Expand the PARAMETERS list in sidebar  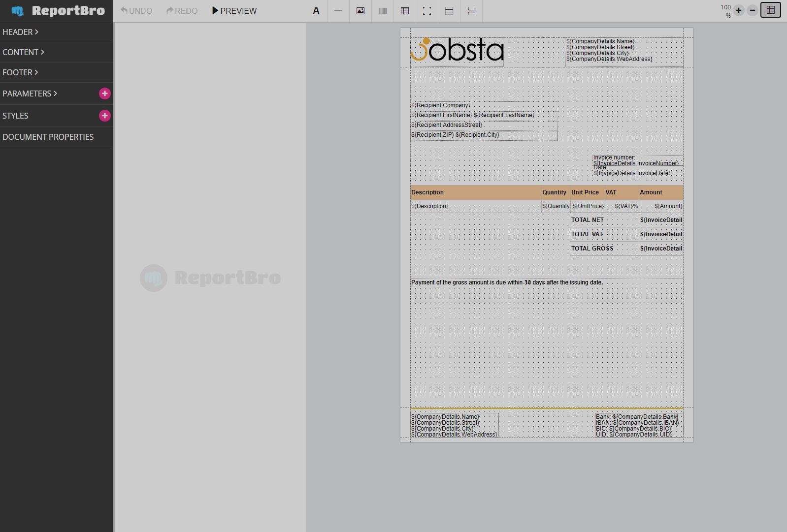[30, 94]
